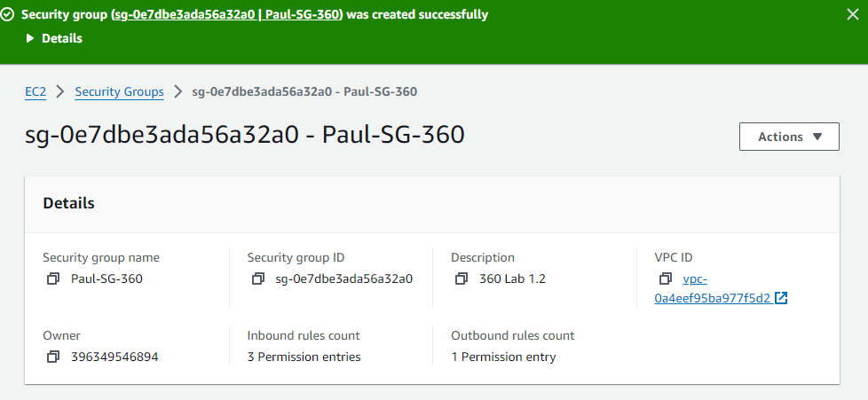Go to EC2 in the breadcrumb

tap(36, 91)
